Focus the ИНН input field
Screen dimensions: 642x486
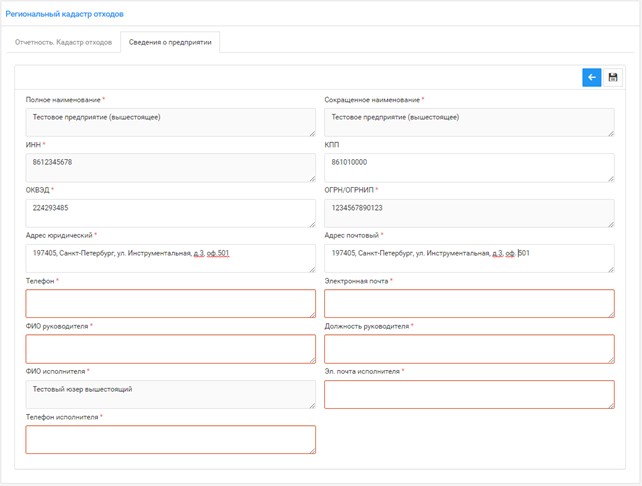[170, 167]
